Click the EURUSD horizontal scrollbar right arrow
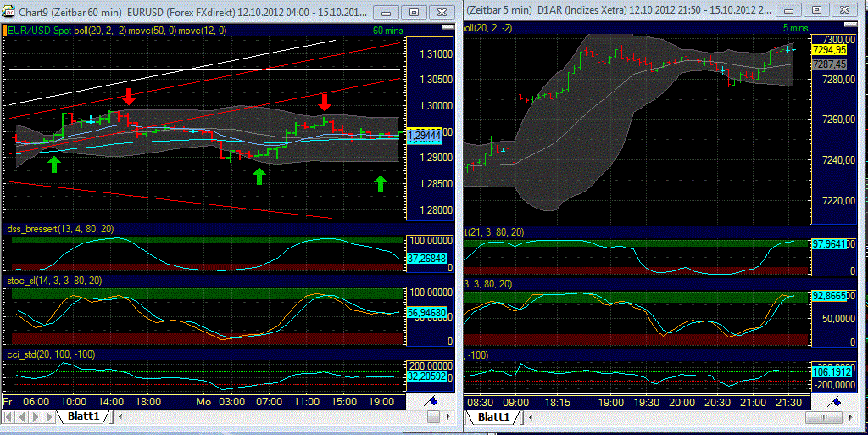Screen dimensions: 868x435 coord(449,416)
